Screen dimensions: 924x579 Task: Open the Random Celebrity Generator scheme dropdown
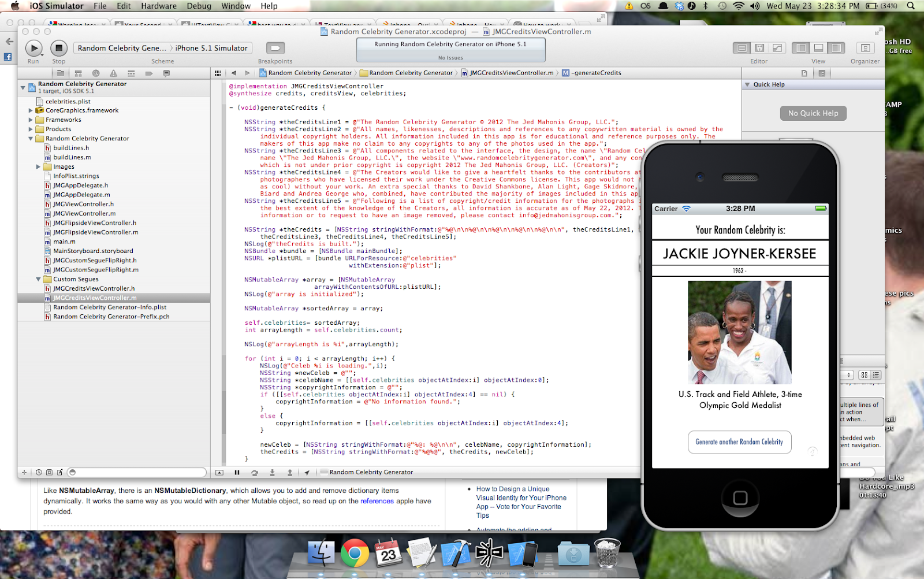click(121, 48)
